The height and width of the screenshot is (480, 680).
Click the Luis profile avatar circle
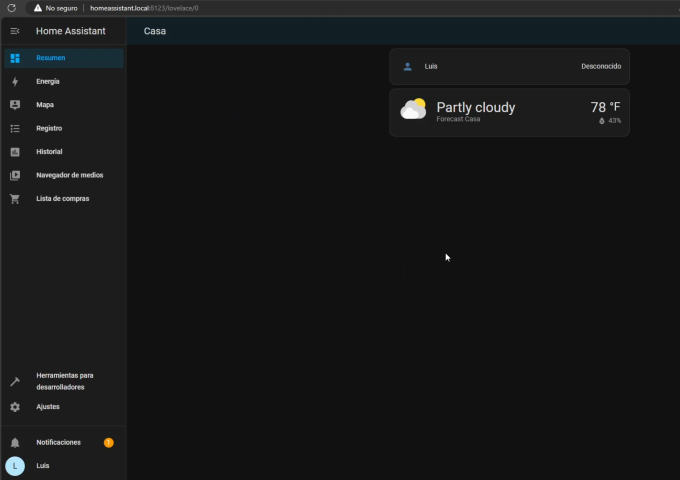pos(15,466)
